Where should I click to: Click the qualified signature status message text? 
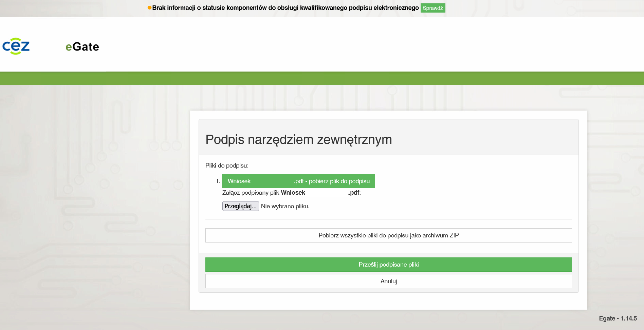pyautogui.click(x=285, y=8)
